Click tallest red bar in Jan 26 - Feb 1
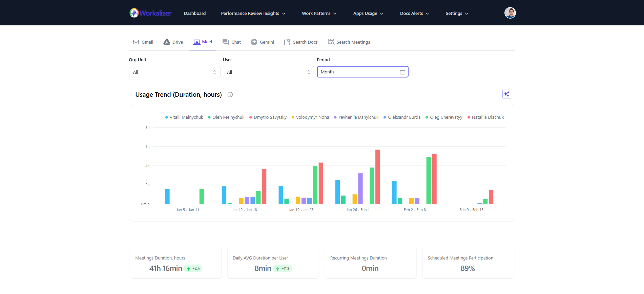The width and height of the screenshot is (644, 294). tap(377, 177)
